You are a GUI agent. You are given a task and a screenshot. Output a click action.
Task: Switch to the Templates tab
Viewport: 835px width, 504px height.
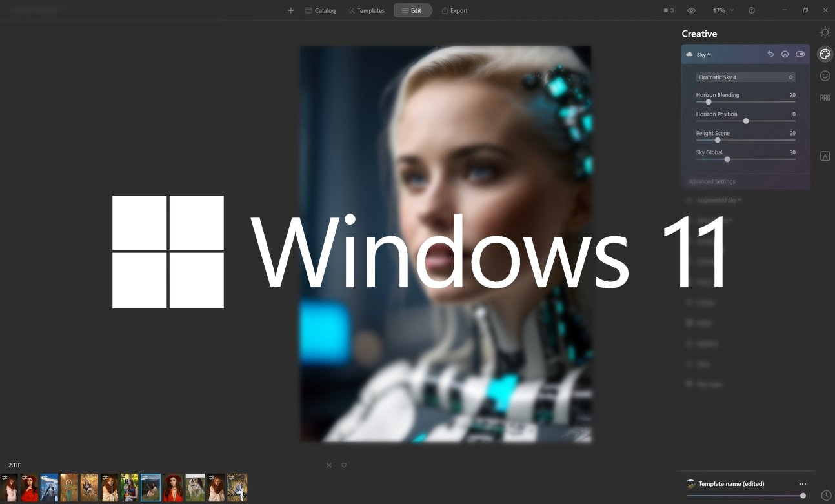click(x=366, y=10)
